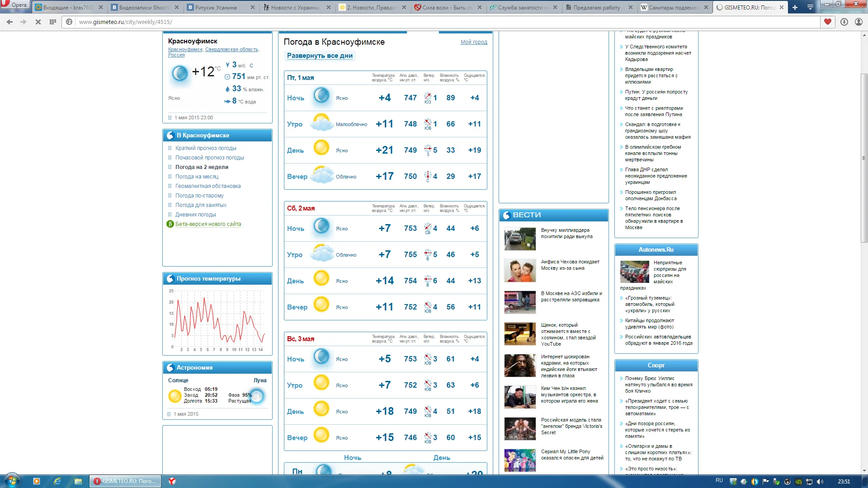Open the Speed Dial grid icon

click(53, 22)
